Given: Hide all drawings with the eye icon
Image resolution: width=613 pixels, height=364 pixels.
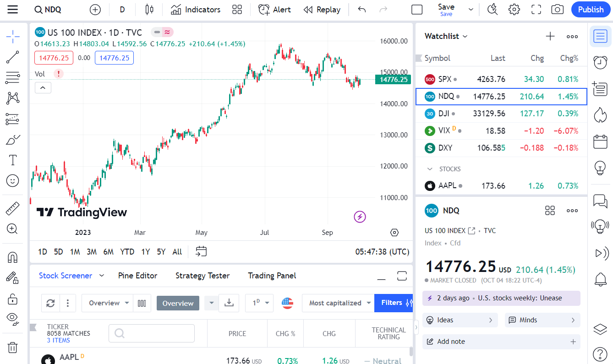Looking at the screenshot, I should (13, 319).
